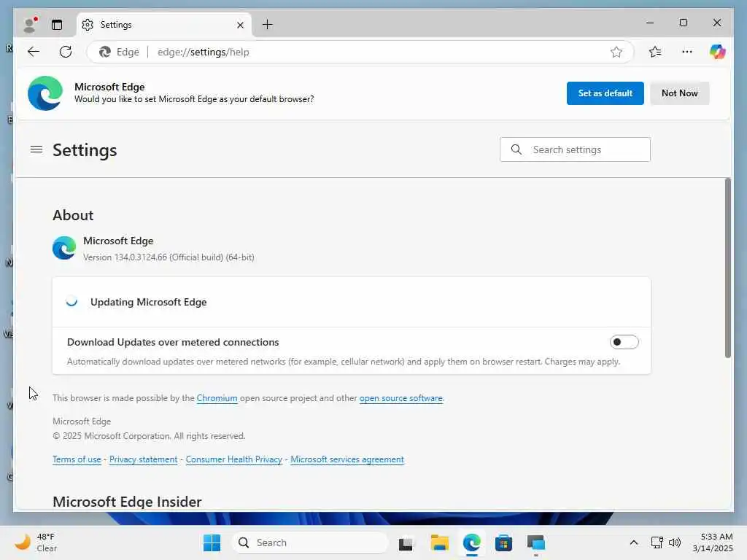
Task: Open the Copilot icon
Action: click(x=717, y=52)
